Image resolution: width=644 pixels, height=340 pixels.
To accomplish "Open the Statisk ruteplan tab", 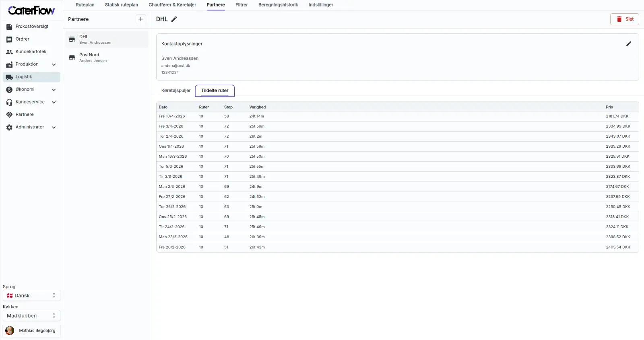I will point(122,5).
